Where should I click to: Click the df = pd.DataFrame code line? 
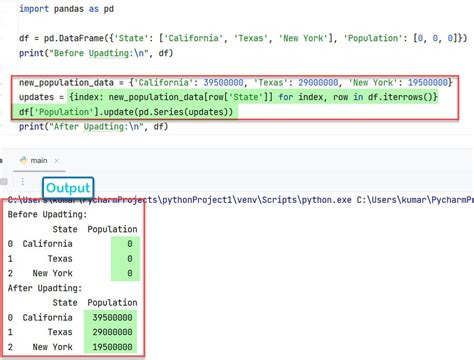243,38
